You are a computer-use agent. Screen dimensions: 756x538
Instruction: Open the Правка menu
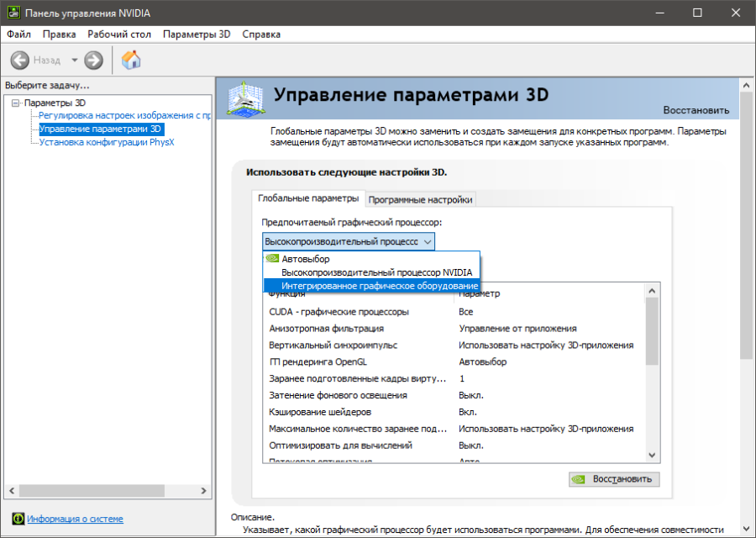pyautogui.click(x=59, y=34)
